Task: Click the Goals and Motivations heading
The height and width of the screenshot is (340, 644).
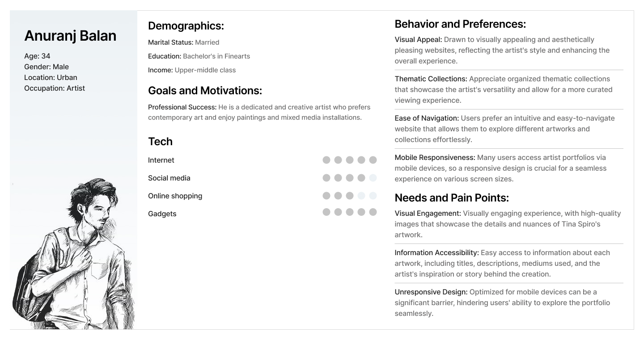Action: (x=205, y=91)
